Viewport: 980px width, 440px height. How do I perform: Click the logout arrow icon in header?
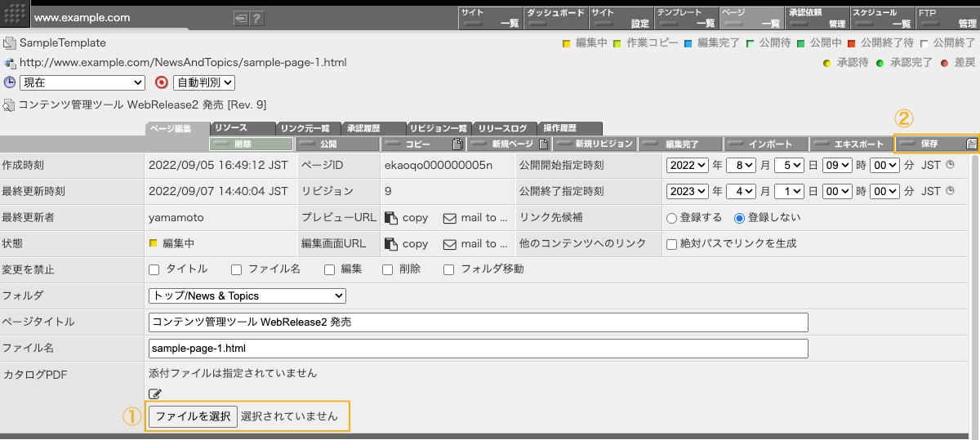coord(241,17)
